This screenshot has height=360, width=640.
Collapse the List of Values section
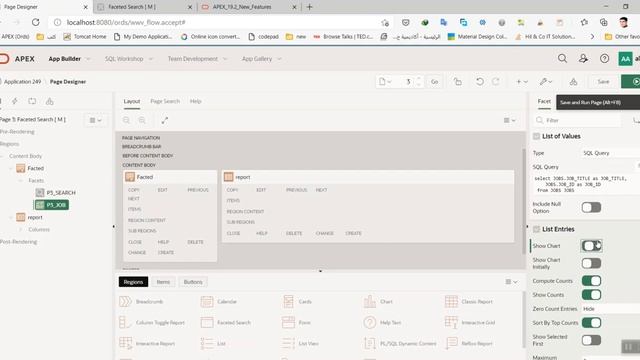coord(536,136)
